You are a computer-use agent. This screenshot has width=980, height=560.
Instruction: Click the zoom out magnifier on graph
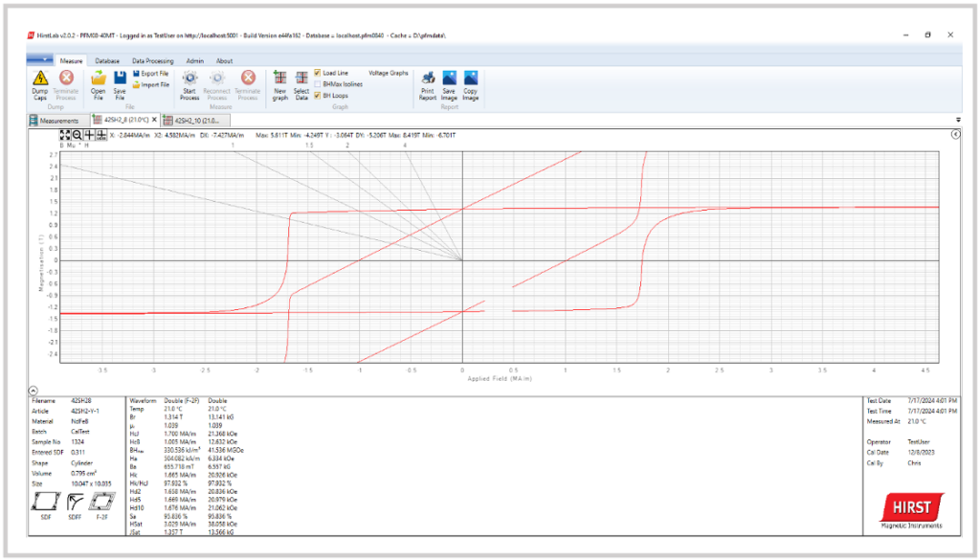click(77, 136)
